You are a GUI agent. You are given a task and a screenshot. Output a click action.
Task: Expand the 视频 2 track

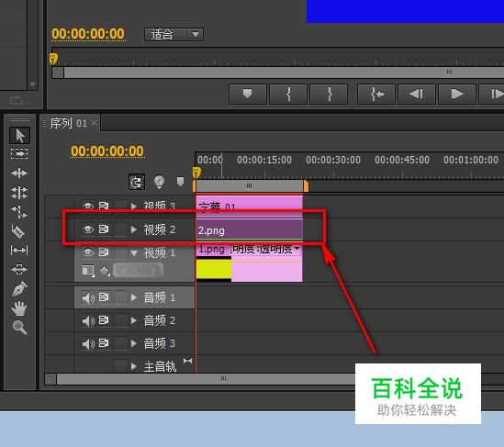(134, 229)
